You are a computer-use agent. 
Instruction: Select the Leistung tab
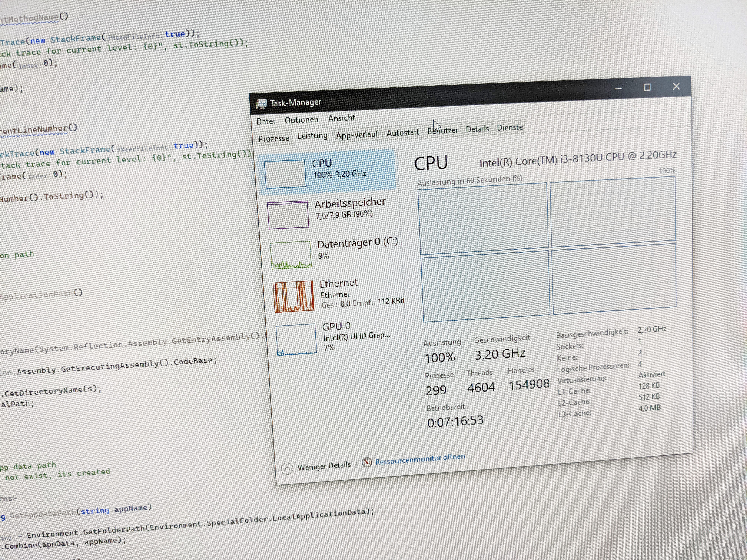(312, 136)
